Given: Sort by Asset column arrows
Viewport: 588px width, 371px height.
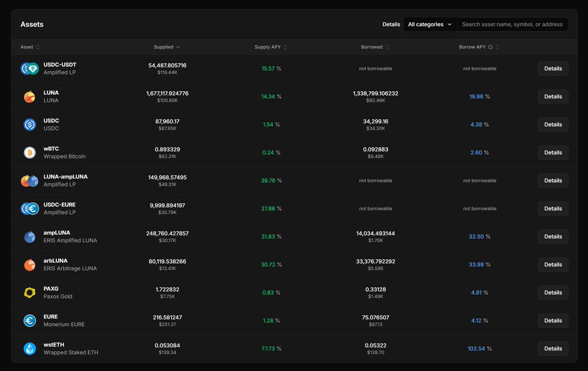Looking at the screenshot, I should pos(38,47).
